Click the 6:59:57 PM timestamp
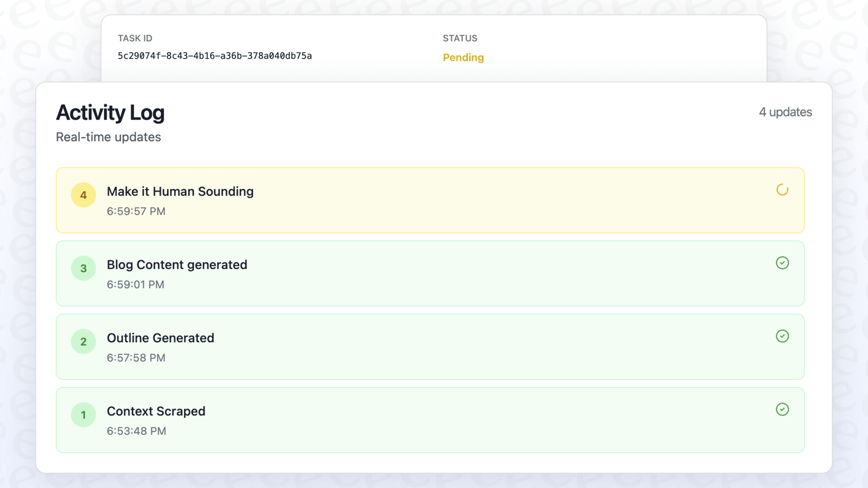The width and height of the screenshot is (868, 488). 136,211
